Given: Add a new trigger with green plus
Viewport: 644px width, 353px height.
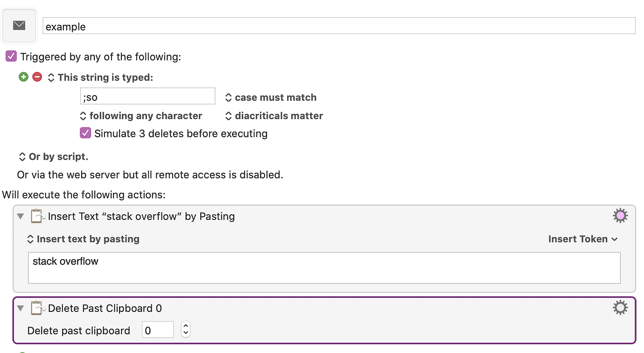Looking at the screenshot, I should pos(23,77).
